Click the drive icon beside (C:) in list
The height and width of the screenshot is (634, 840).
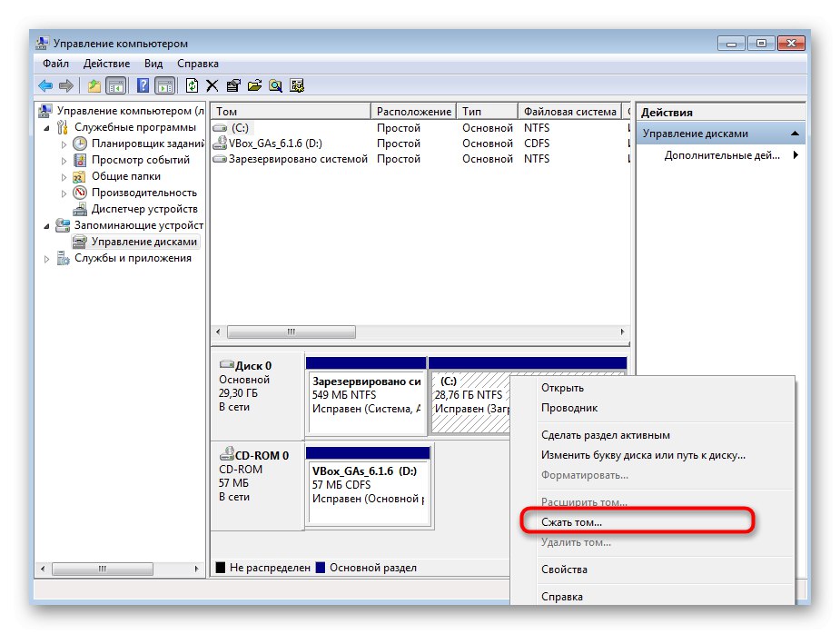220,128
